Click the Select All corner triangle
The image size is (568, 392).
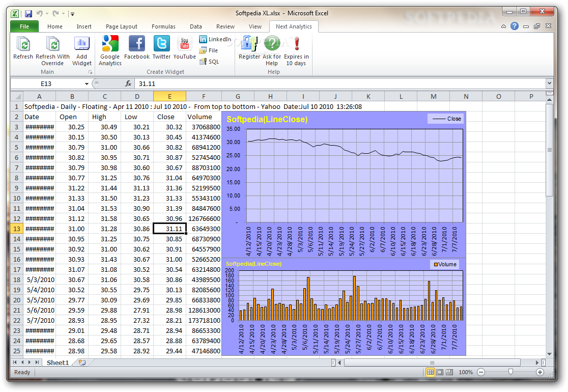[x=16, y=96]
